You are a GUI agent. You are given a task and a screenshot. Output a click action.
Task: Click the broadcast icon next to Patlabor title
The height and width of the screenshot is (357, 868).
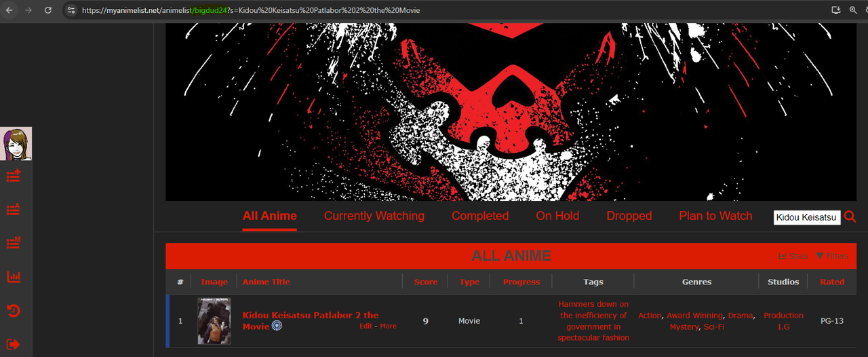pyautogui.click(x=277, y=326)
